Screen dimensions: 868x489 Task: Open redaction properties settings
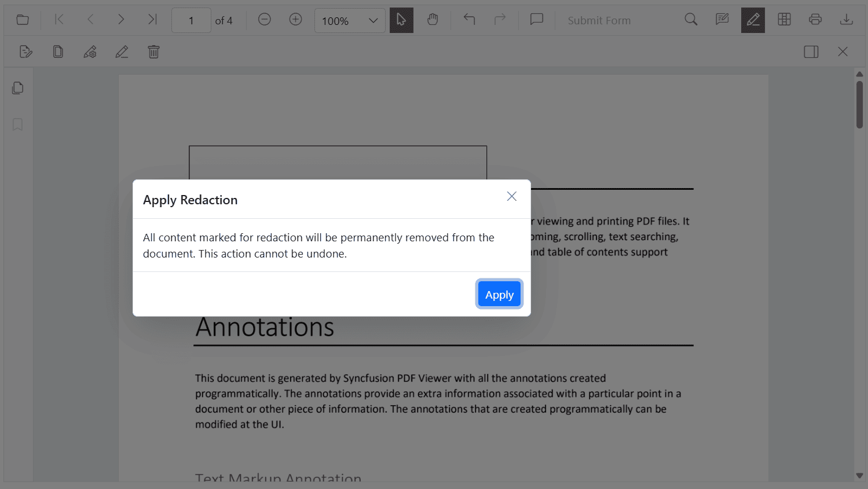pos(90,52)
